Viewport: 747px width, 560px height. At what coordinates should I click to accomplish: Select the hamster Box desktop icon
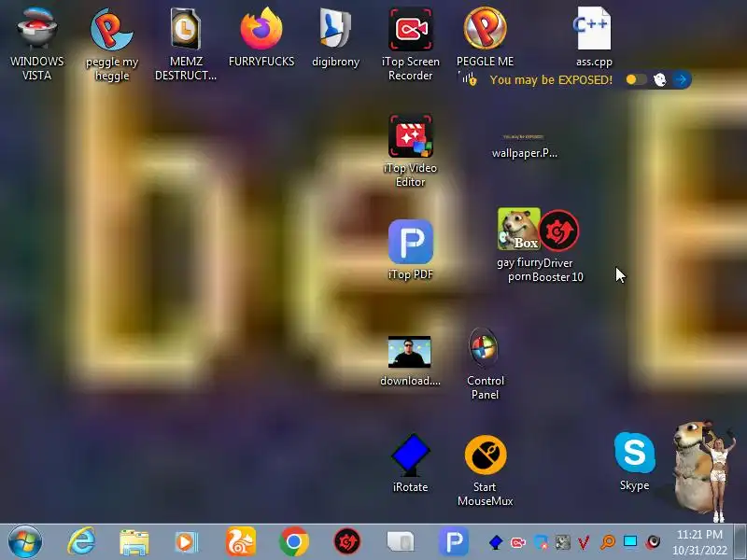click(x=518, y=229)
